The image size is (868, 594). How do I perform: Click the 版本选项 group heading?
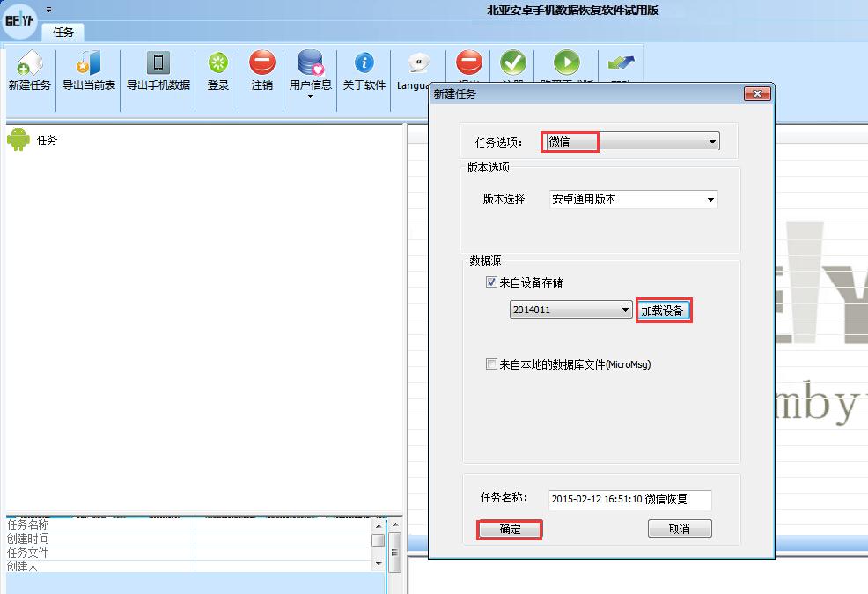click(x=489, y=167)
